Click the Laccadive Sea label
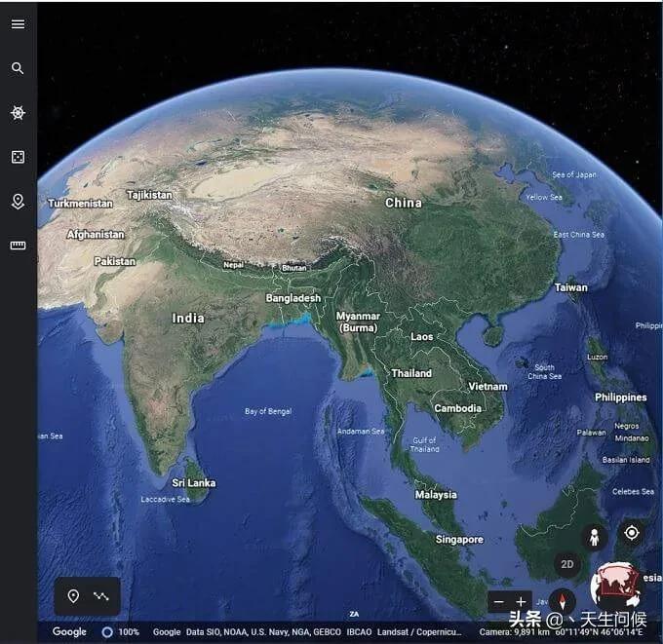Viewport: 663px width, 644px height. [x=166, y=500]
